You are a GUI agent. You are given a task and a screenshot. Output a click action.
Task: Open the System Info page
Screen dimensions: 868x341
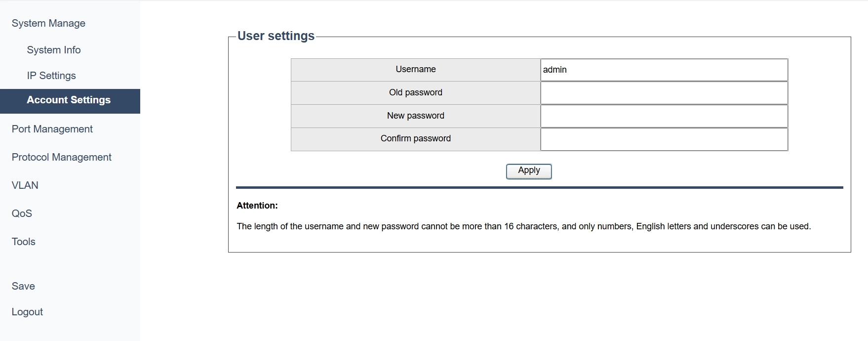54,50
